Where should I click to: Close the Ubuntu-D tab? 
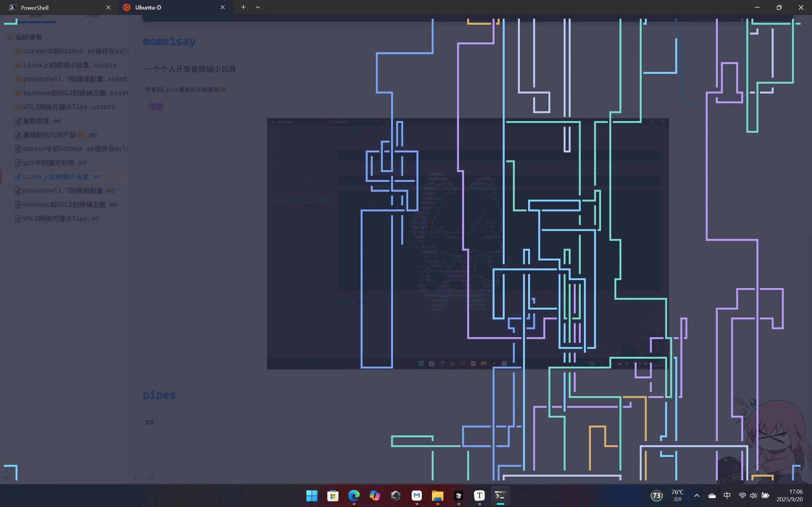222,7
